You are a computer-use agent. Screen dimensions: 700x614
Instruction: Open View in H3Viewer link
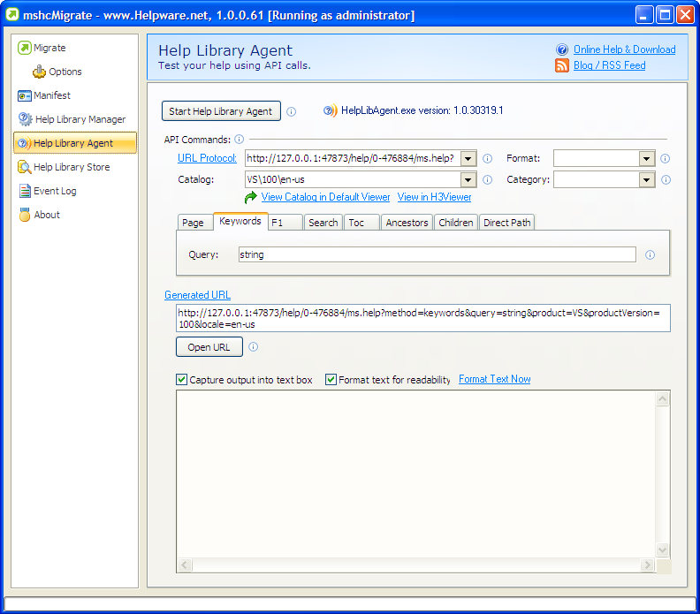point(434,197)
